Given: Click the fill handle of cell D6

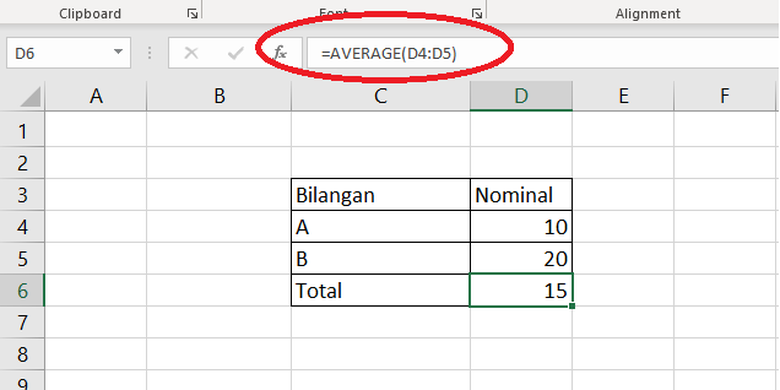Looking at the screenshot, I should (x=572, y=306).
